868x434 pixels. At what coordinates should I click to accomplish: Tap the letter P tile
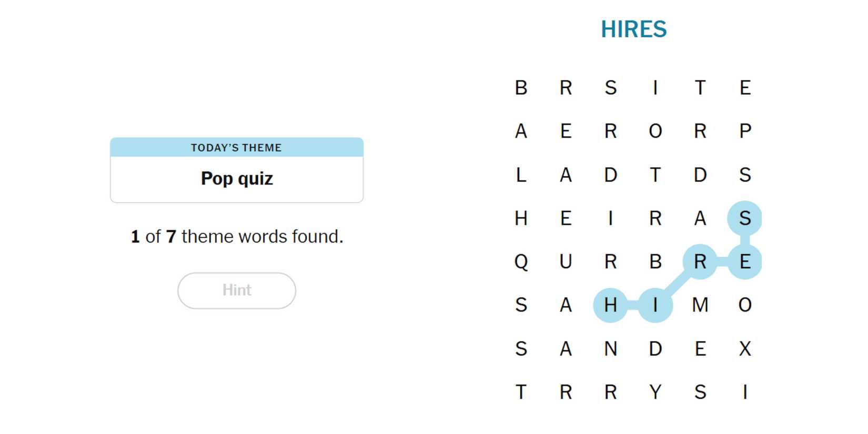pos(744,131)
